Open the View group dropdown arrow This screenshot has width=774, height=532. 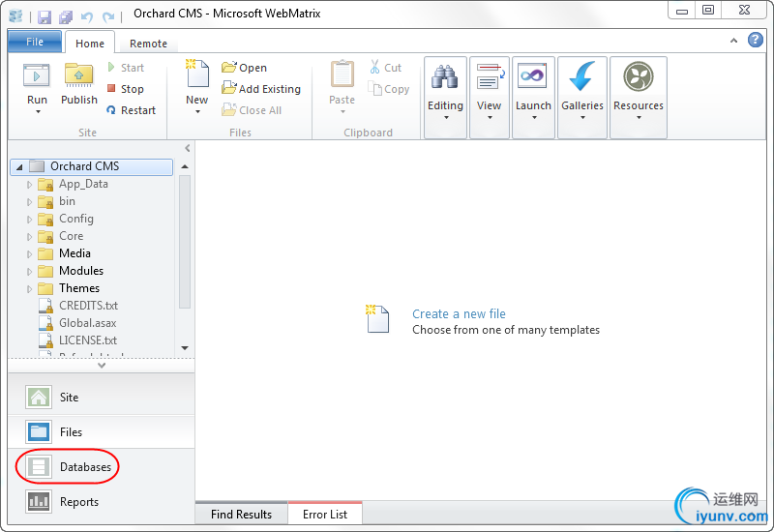tap(490, 117)
